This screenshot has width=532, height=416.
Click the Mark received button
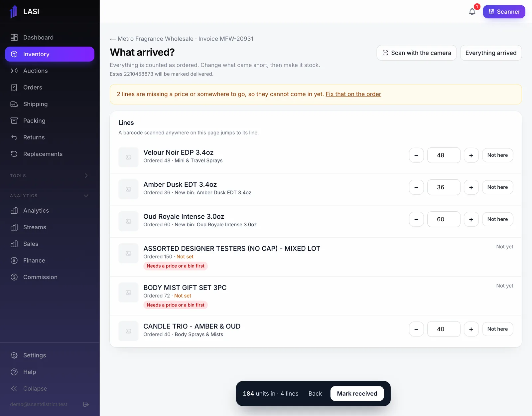point(357,394)
